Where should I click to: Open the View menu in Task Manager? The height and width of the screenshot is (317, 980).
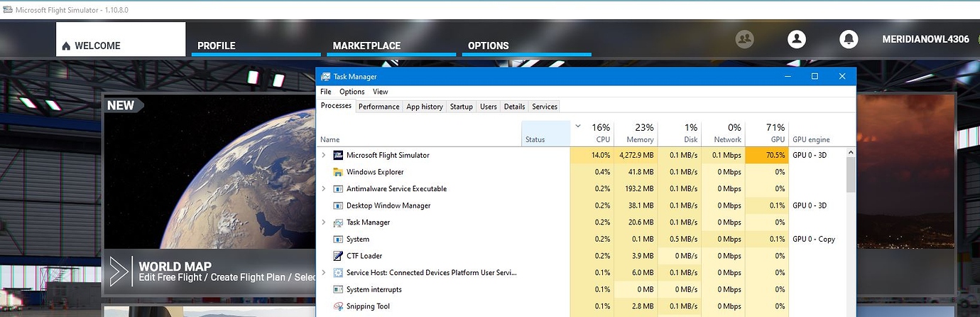click(x=381, y=92)
